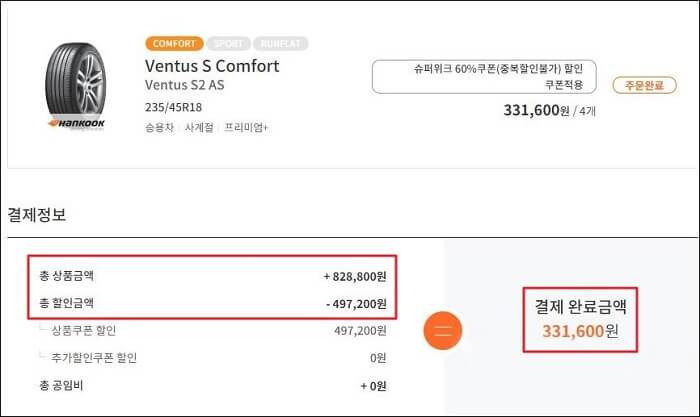Click the 331,600원 / 4개 price text

tap(549, 111)
